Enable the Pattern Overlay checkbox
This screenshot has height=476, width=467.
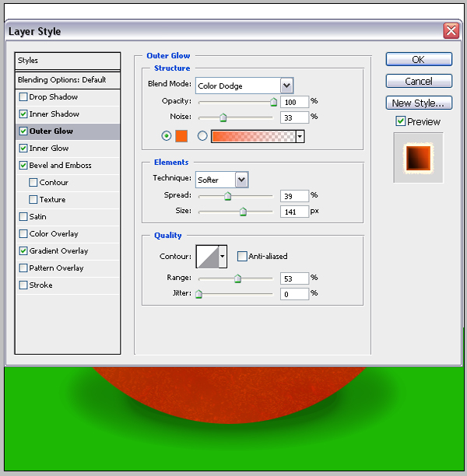coord(23,268)
